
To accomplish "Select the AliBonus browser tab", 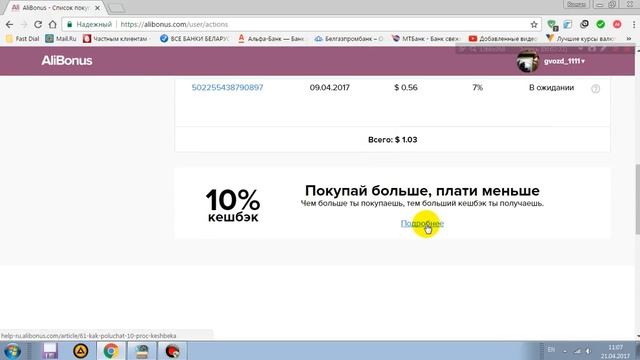I will [x=55, y=8].
